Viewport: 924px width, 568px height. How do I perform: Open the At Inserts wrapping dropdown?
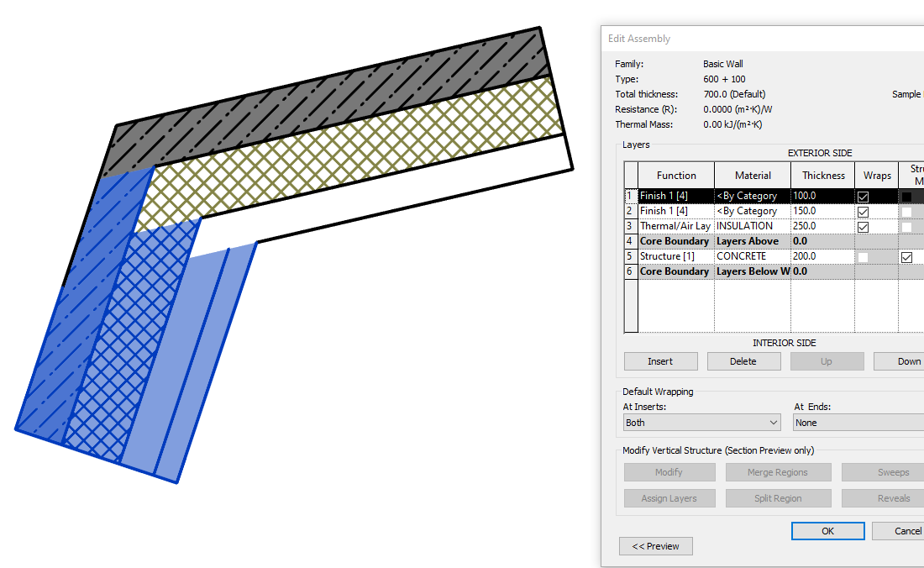click(702, 423)
